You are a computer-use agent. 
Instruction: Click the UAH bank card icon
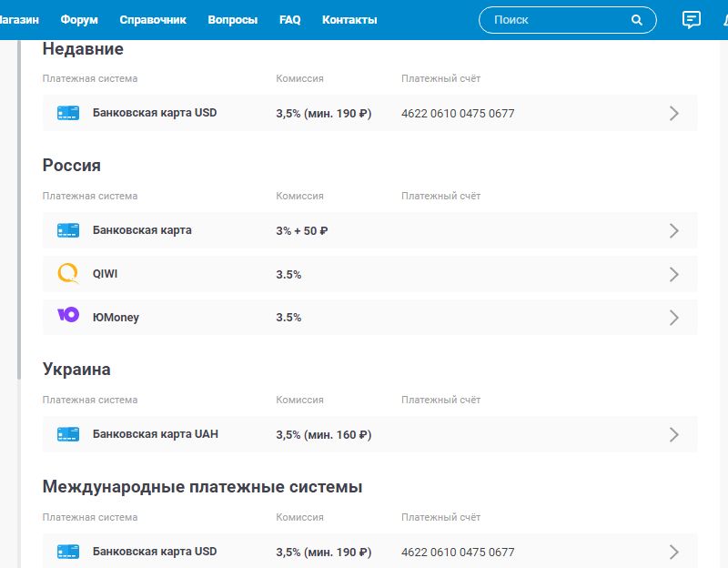pos(67,434)
